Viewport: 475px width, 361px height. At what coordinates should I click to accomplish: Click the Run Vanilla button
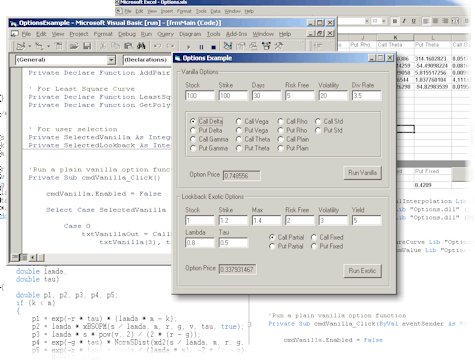[363, 173]
